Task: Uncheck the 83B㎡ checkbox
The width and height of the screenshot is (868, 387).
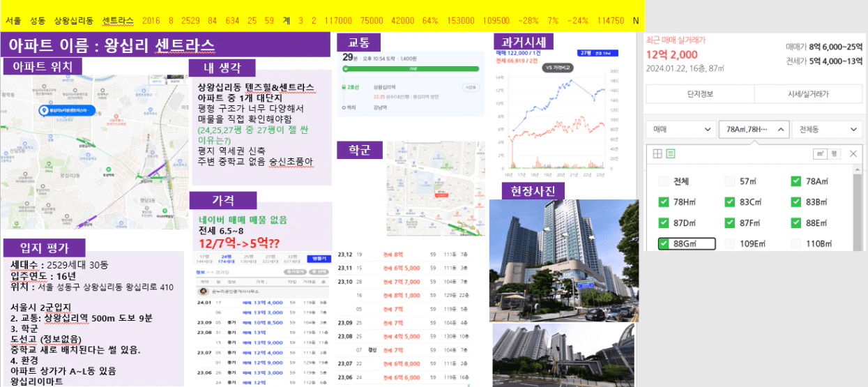Action: click(795, 202)
